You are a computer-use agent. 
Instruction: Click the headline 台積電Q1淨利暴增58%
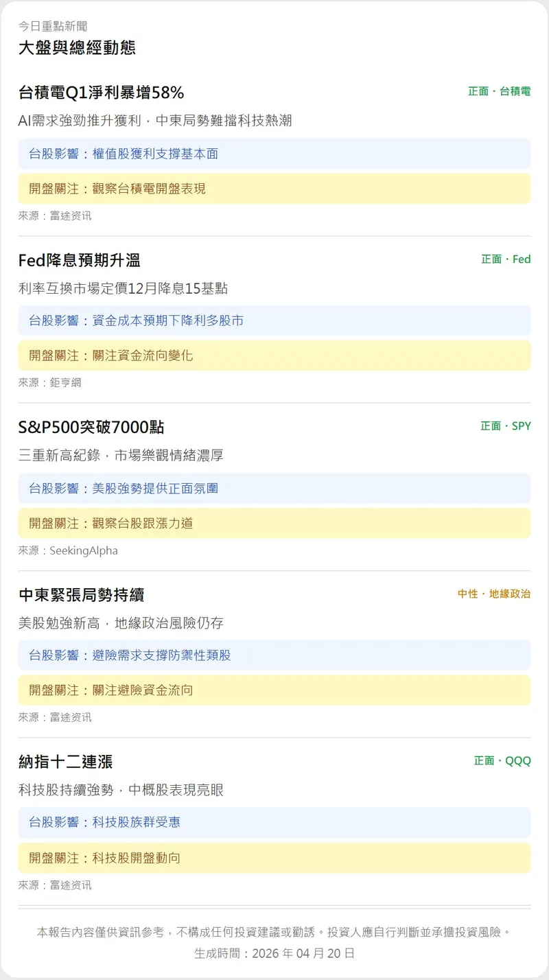(101, 93)
